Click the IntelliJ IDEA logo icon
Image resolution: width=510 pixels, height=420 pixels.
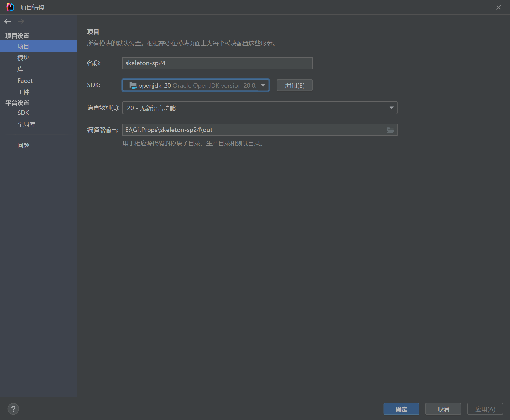point(10,7)
